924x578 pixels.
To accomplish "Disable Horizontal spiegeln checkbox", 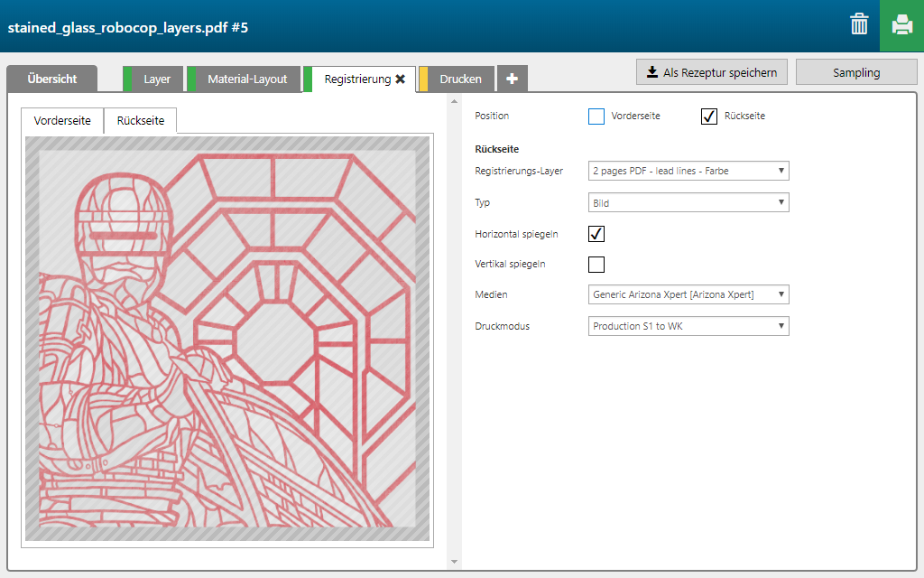I will (x=596, y=234).
